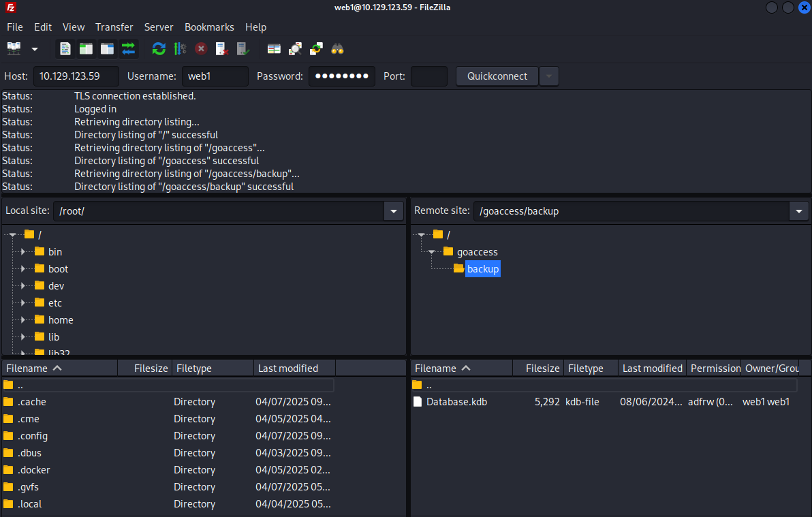This screenshot has height=517, width=812.
Task: Select .config local directory row
Action: (x=168, y=436)
